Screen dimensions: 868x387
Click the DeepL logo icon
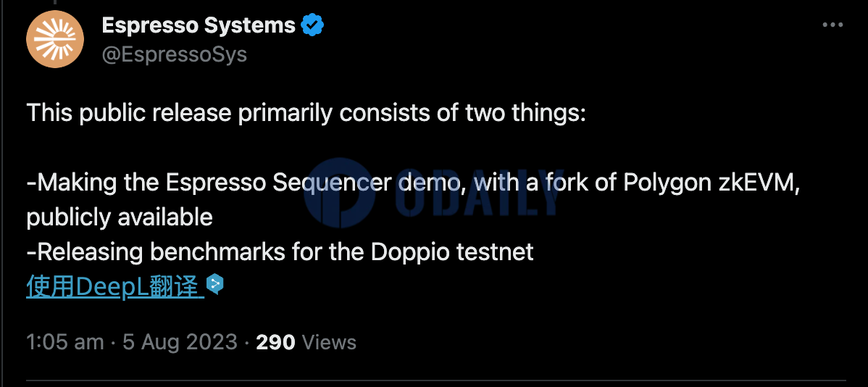point(215,284)
